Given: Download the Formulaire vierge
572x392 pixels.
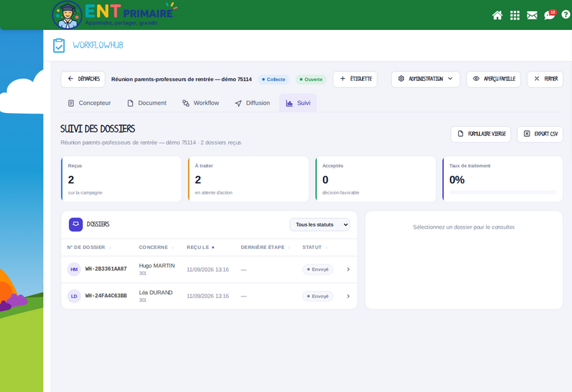Looking at the screenshot, I should [x=481, y=134].
